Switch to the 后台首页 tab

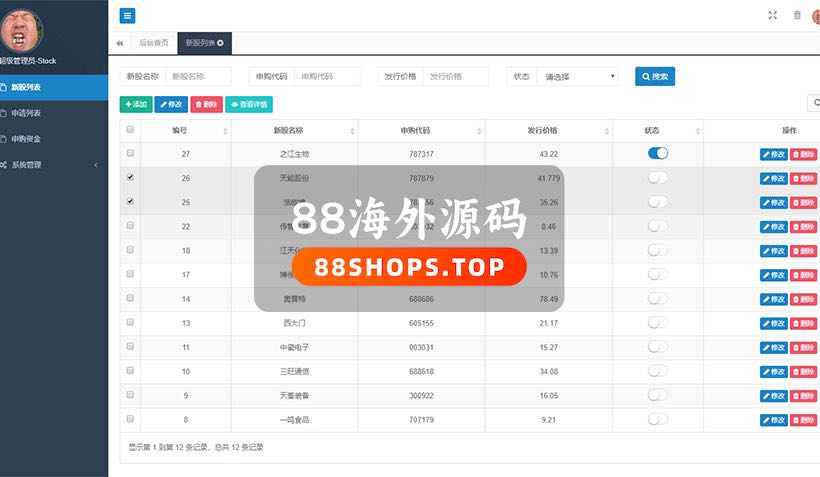click(x=153, y=43)
